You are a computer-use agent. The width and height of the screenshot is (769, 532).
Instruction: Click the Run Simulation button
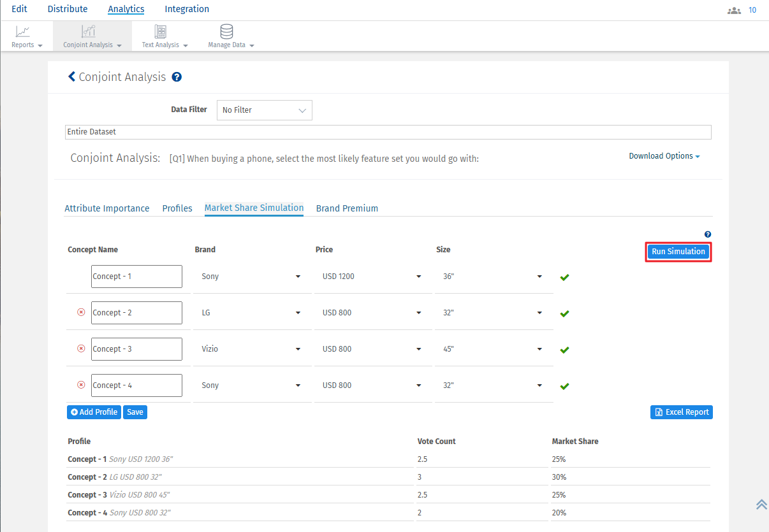click(x=678, y=252)
